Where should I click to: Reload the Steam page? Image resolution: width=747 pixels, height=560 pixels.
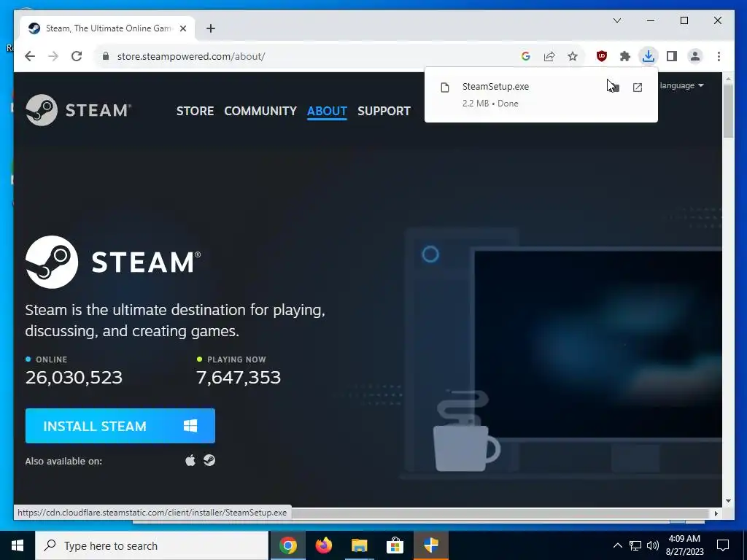coord(77,56)
